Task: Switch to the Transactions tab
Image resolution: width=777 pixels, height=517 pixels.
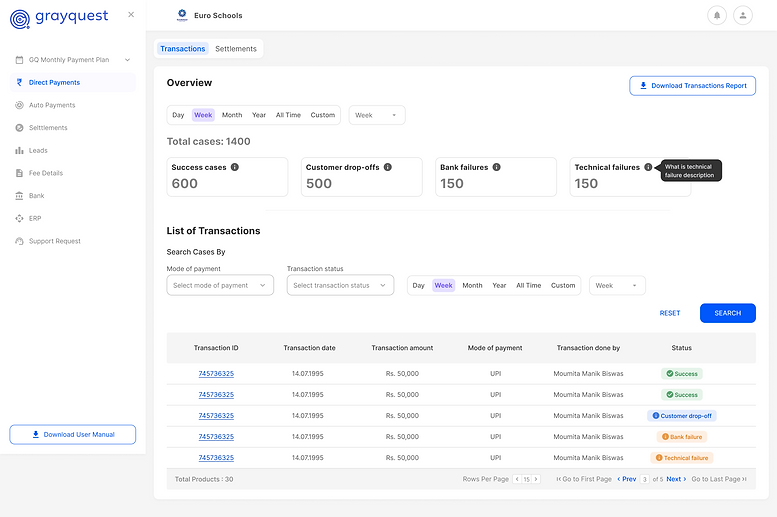Action: click(182, 49)
